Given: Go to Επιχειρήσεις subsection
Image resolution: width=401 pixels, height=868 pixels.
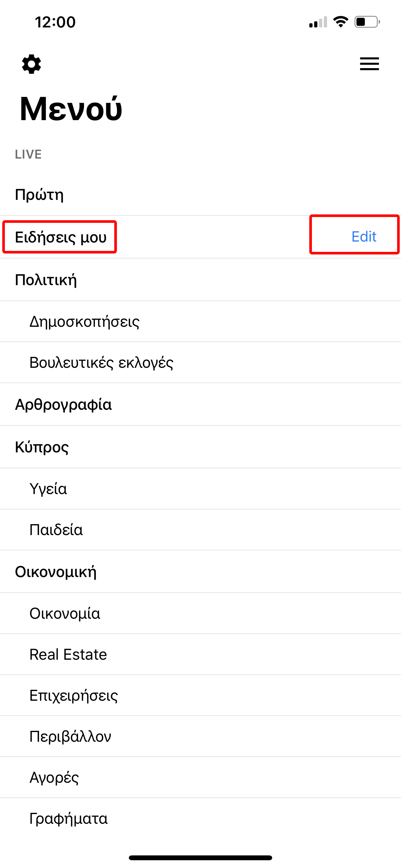Looking at the screenshot, I should [x=200, y=696].
